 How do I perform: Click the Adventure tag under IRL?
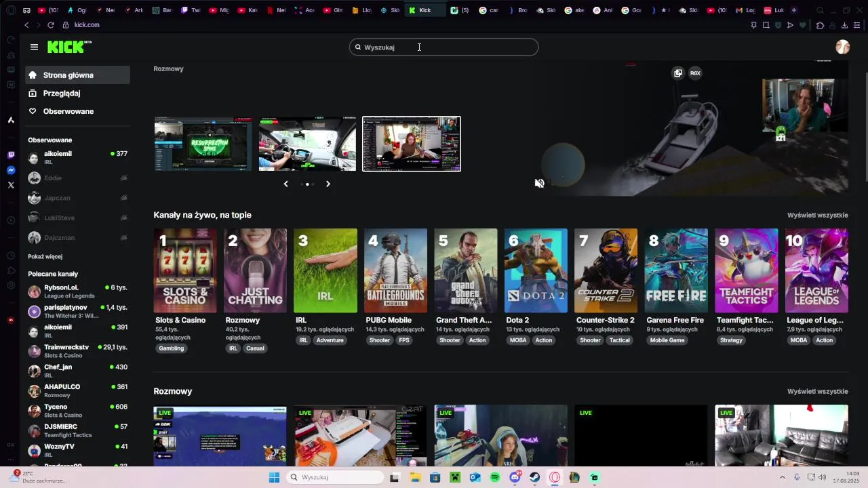[330, 340]
